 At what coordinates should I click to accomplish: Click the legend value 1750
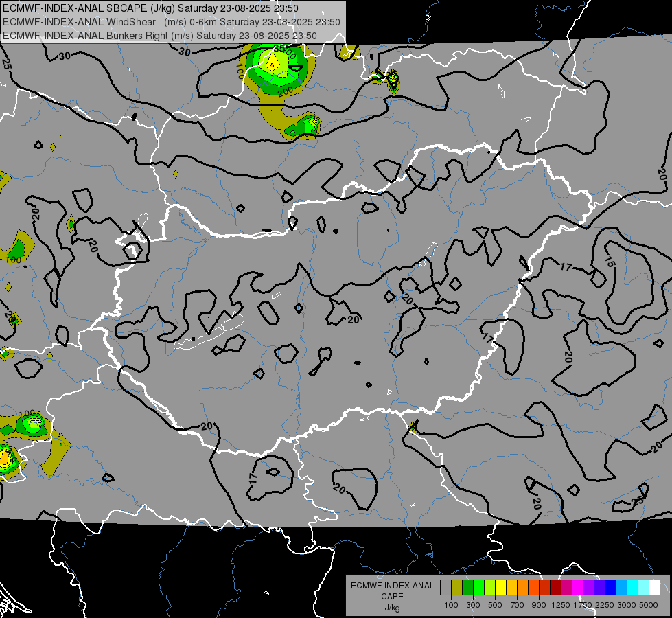point(583,605)
